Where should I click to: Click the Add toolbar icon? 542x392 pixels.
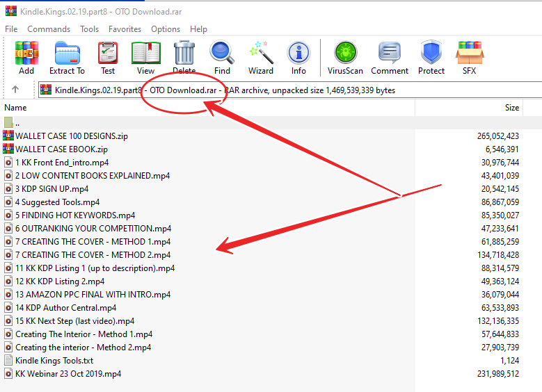point(26,54)
